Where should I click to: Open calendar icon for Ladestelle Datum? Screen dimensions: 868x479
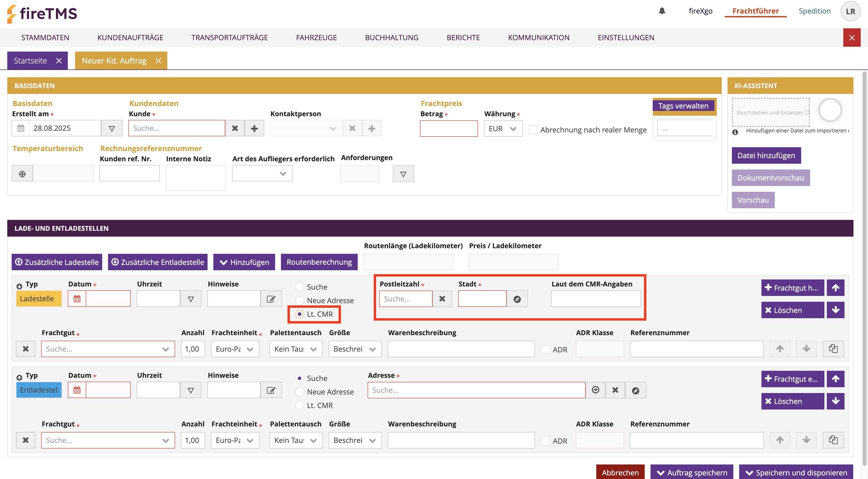(77, 299)
